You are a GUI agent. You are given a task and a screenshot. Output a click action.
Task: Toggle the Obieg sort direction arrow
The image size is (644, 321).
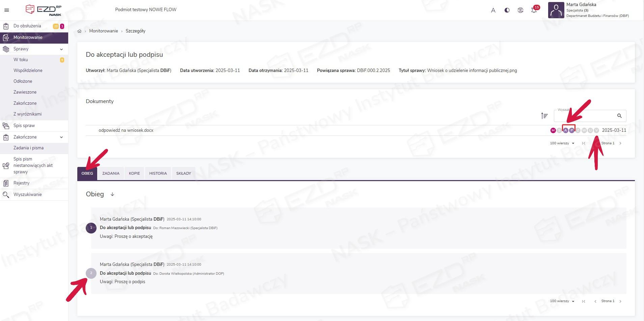[112, 194]
